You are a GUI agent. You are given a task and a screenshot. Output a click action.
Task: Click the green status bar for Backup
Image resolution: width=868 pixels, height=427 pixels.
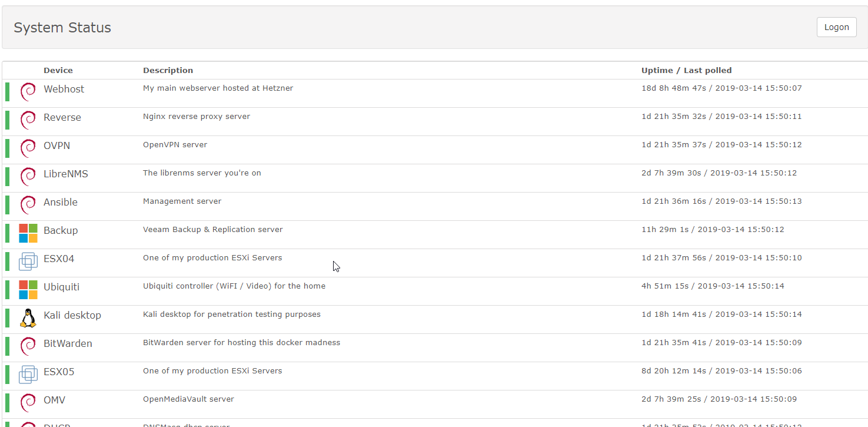click(8, 233)
